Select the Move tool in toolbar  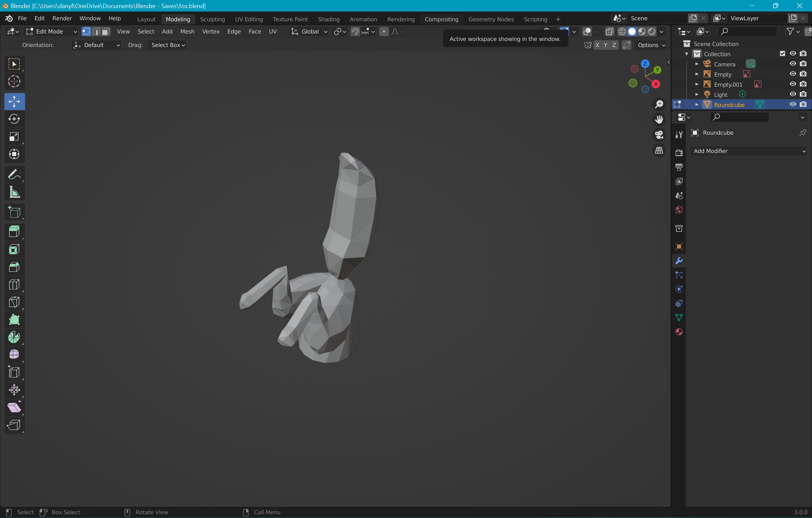click(14, 101)
